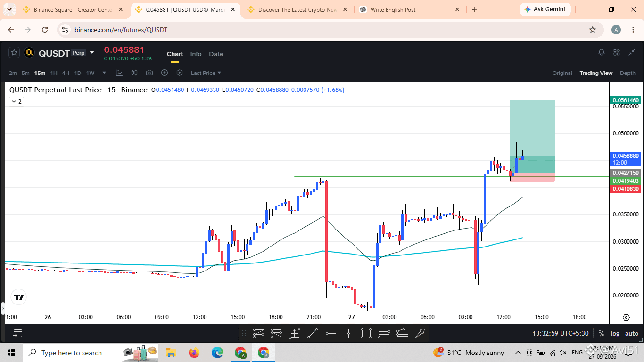Screen dimensions: 644x362
Task: Open the Last Price dropdown
Action: pyautogui.click(x=206, y=73)
